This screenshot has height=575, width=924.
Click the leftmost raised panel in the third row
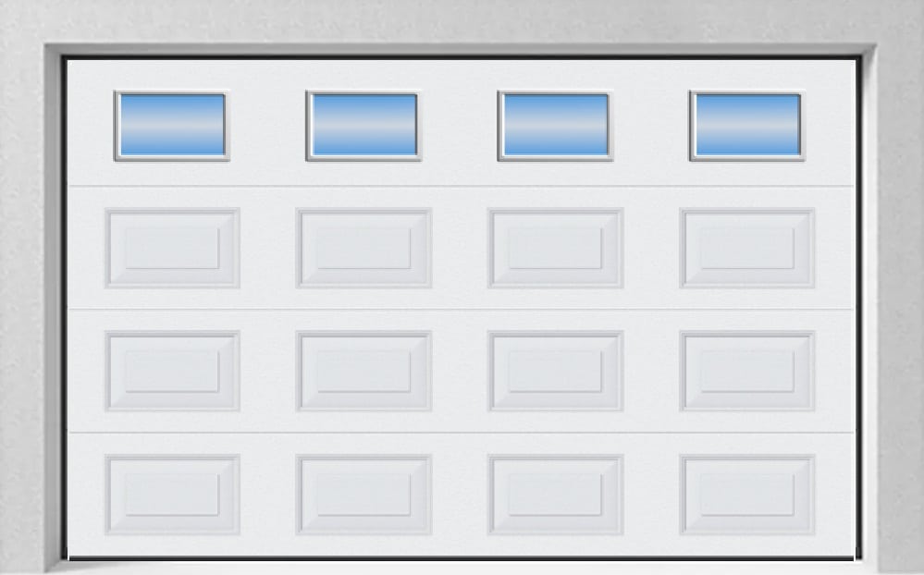click(172, 371)
